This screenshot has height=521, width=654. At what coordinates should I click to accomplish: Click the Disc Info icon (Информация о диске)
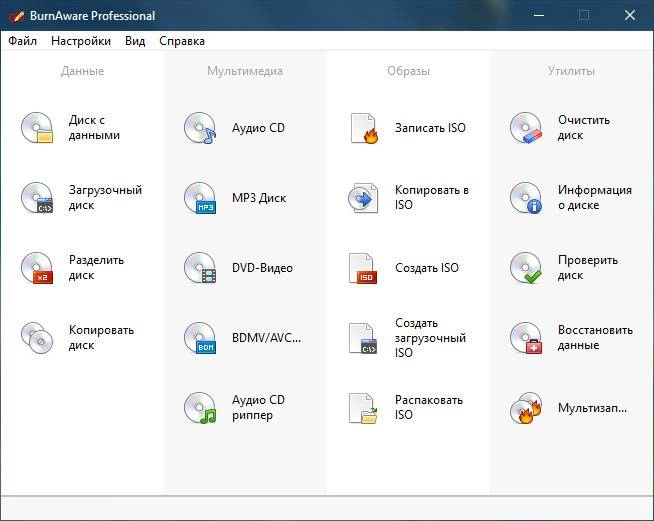pyautogui.click(x=526, y=198)
